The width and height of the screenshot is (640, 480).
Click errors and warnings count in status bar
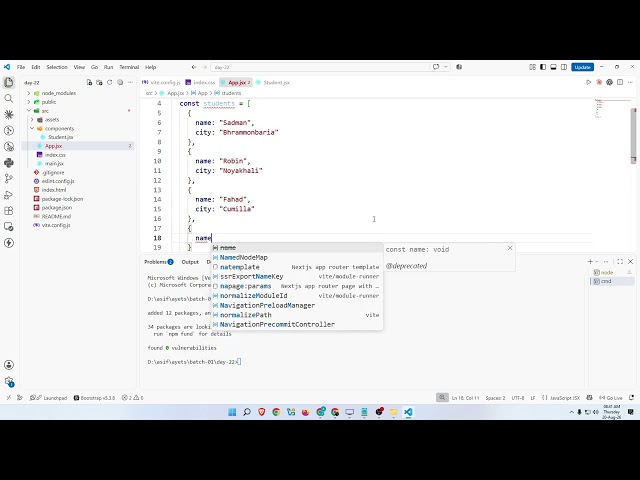[133, 398]
